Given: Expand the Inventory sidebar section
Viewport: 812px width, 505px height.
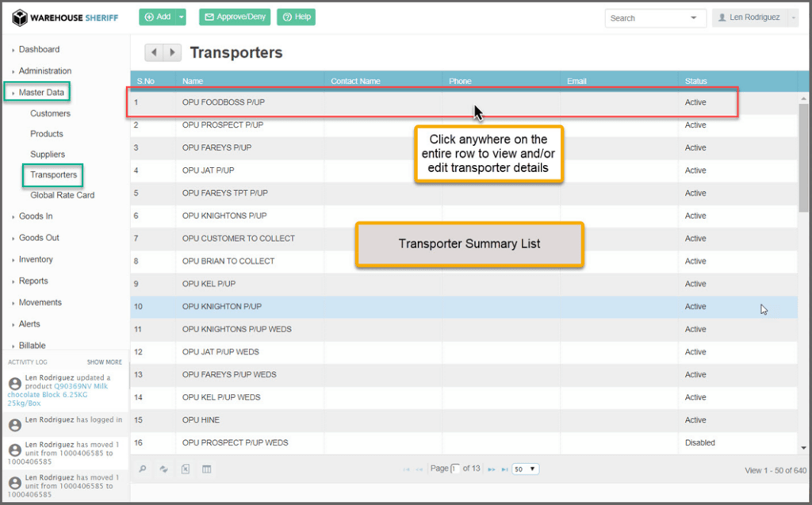Looking at the screenshot, I should click(36, 259).
